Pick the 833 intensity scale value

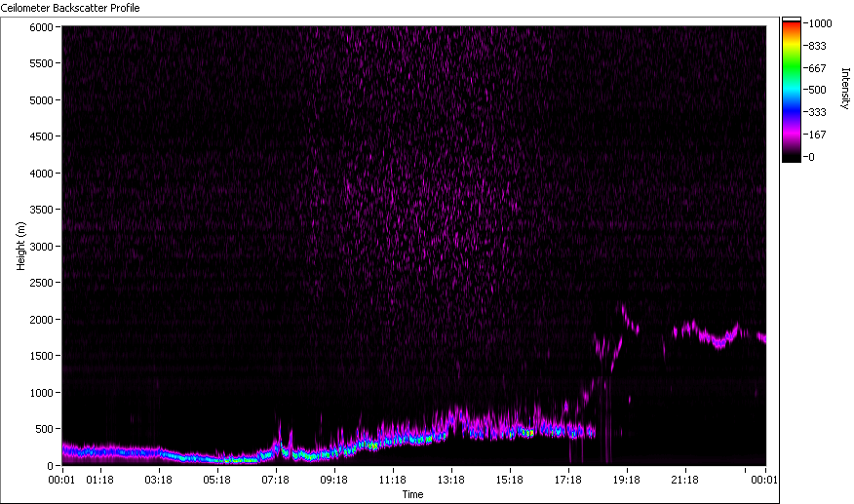coord(817,47)
